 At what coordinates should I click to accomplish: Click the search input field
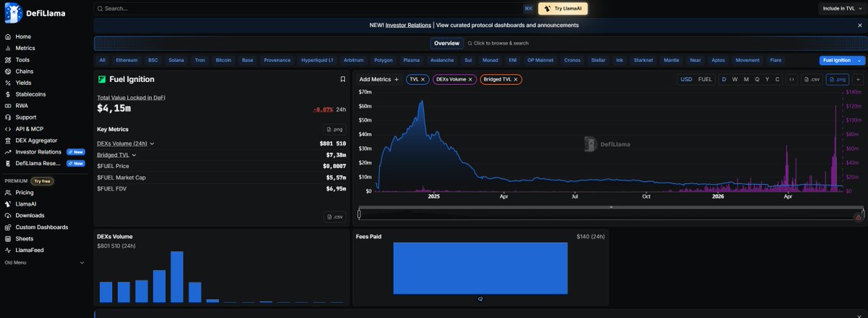pyautogui.click(x=315, y=9)
